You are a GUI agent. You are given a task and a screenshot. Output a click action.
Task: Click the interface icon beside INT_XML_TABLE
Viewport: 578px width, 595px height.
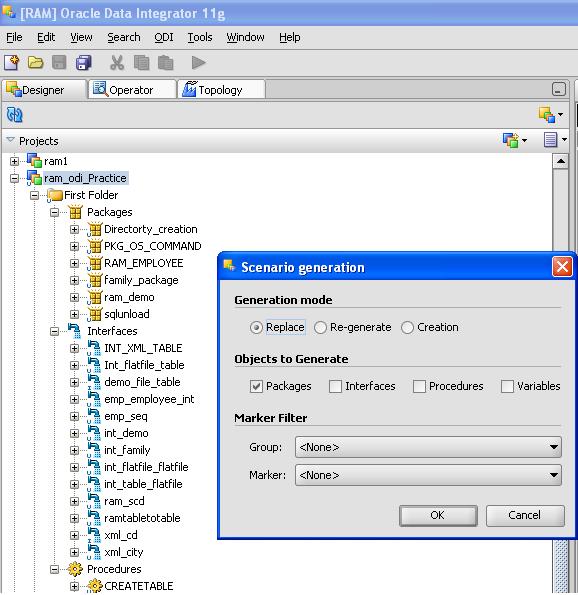pos(94,348)
